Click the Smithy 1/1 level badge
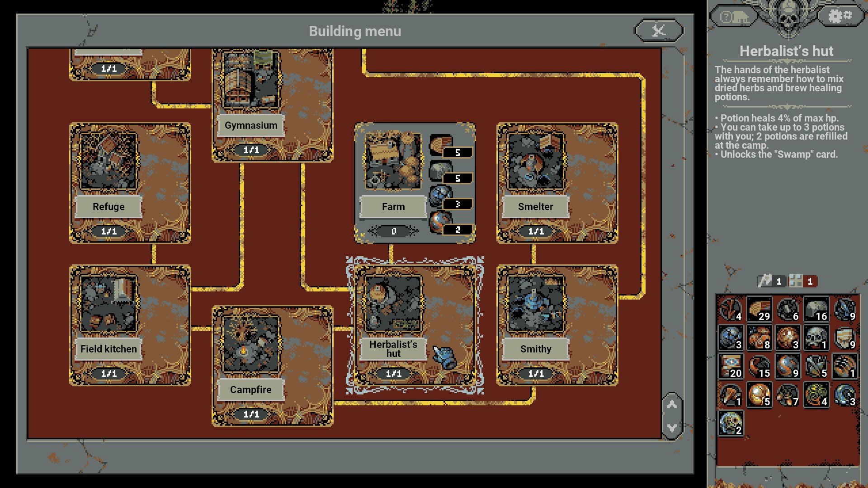The width and height of the screenshot is (868, 488). pyautogui.click(x=536, y=374)
